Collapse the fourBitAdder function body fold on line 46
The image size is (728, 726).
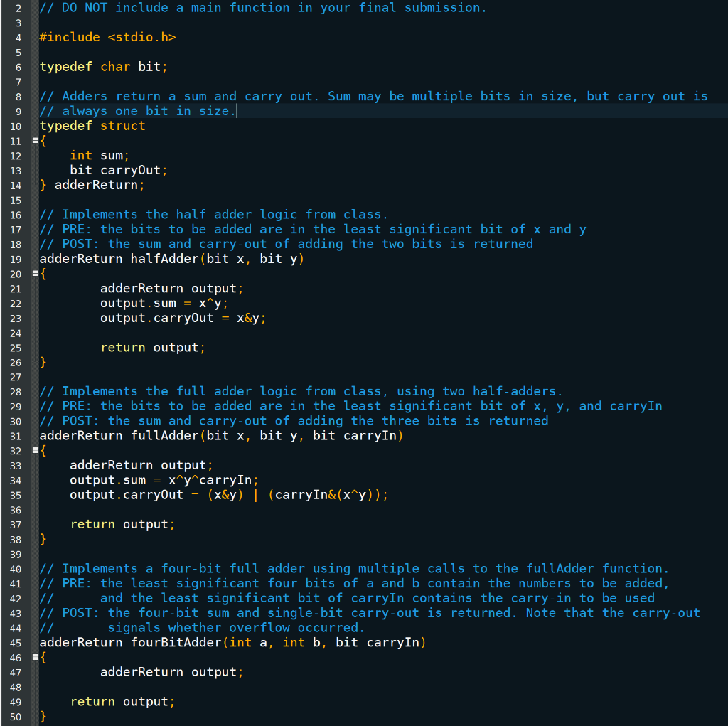tap(35, 657)
